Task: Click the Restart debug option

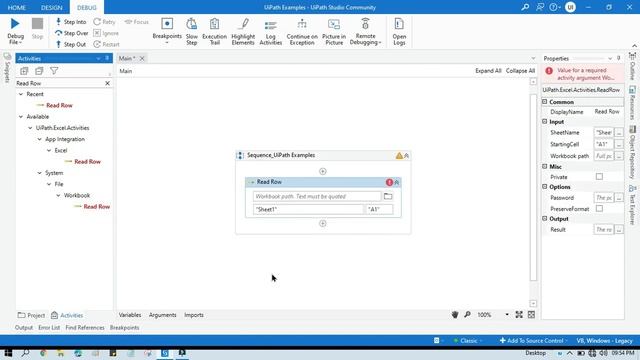Action: [x=107, y=44]
